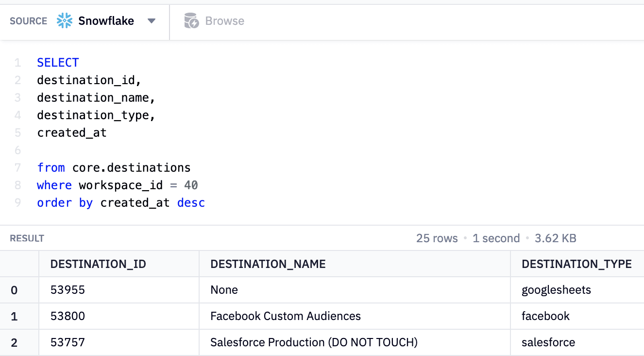Image resolution: width=644 pixels, height=356 pixels.
Task: Click the DESTINATION_ID column header
Action: (x=98, y=264)
